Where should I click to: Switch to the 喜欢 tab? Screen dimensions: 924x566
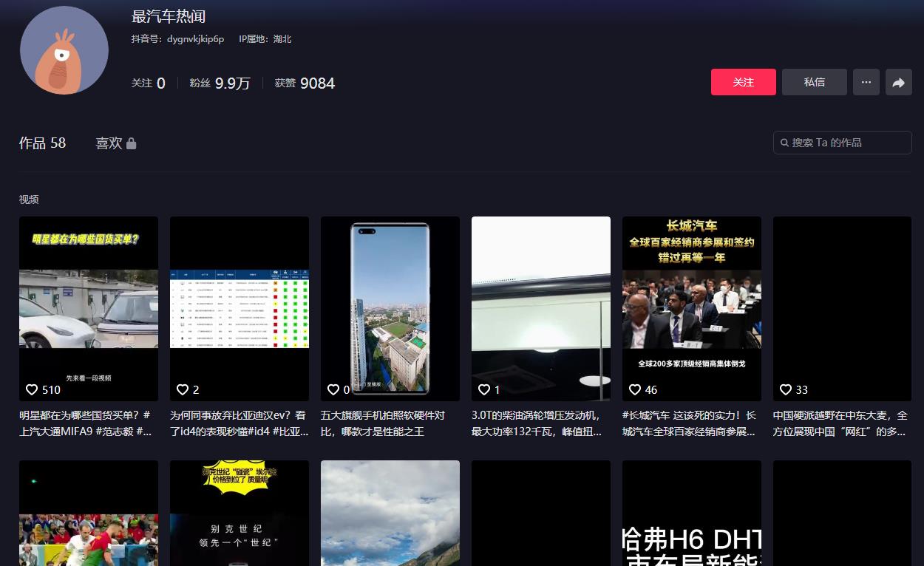[x=116, y=143]
